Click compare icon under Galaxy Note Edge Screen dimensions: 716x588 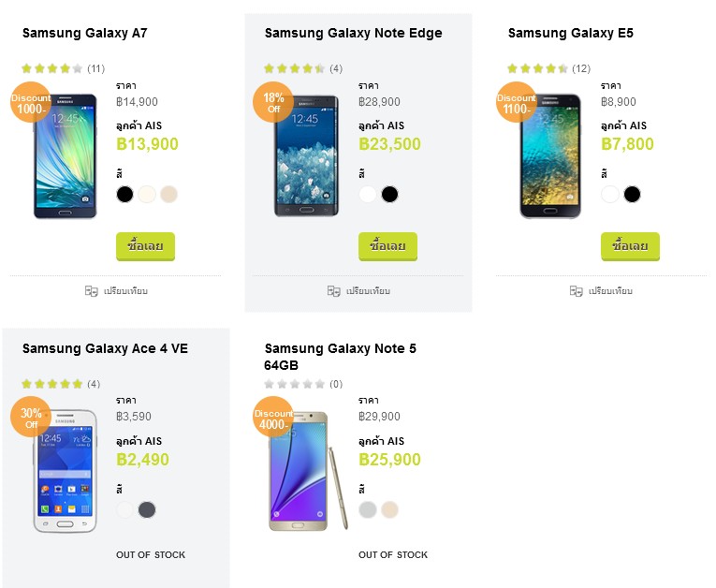tap(334, 291)
